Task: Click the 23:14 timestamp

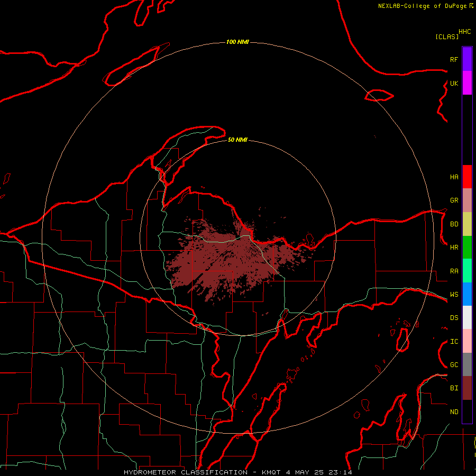Action: pos(341,472)
